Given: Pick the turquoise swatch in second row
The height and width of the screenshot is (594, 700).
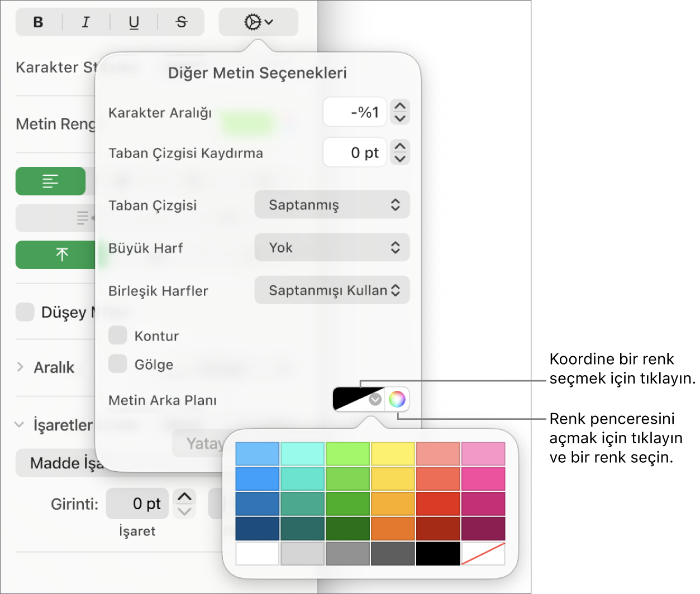Looking at the screenshot, I should pyautogui.click(x=303, y=479).
